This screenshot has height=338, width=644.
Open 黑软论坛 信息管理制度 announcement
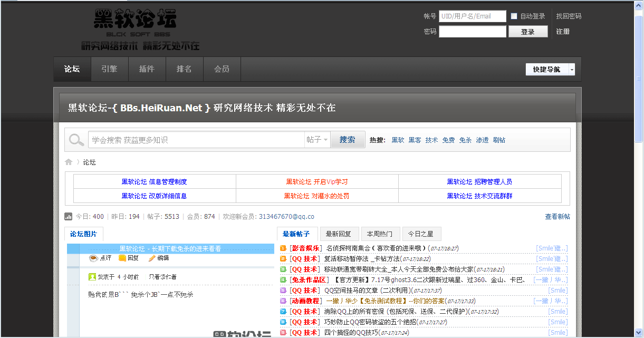(x=154, y=182)
